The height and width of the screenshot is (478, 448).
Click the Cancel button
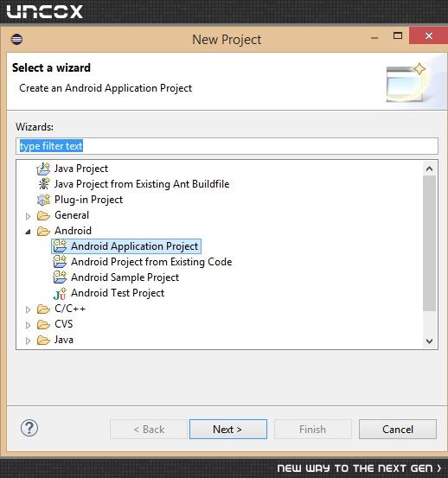(x=398, y=430)
